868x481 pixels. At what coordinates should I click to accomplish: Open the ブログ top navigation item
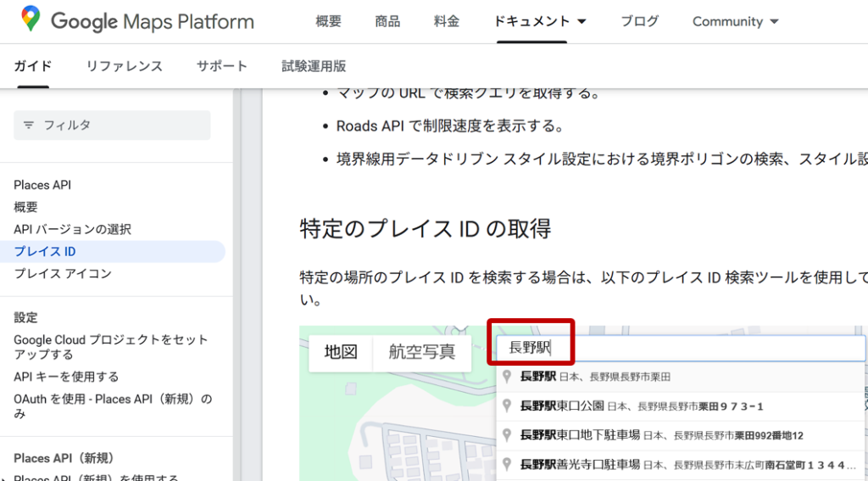640,21
